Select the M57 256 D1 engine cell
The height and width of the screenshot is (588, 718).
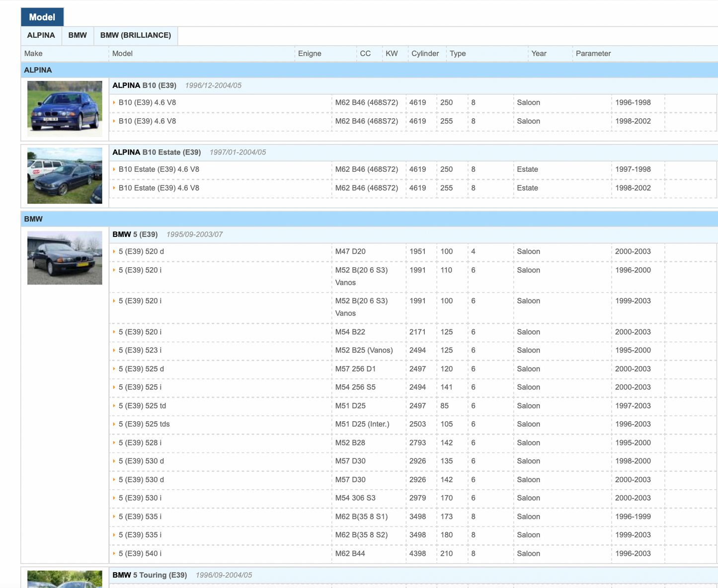(355, 369)
